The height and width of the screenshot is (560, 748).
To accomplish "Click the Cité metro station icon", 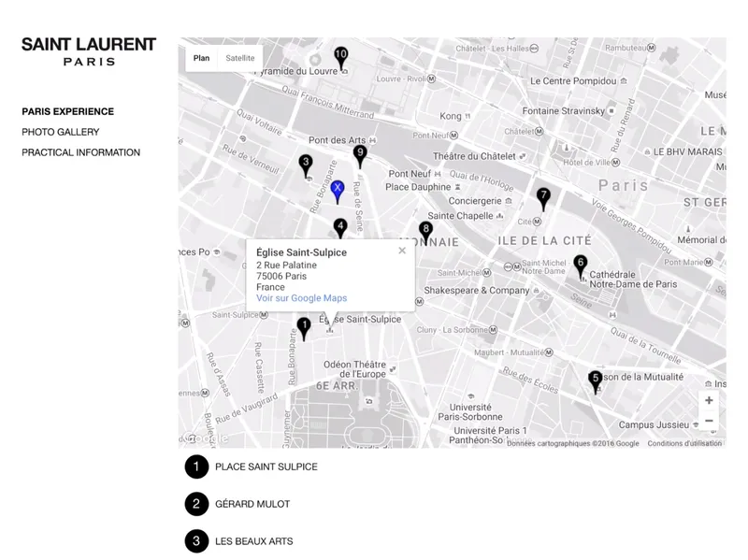I will [x=537, y=222].
